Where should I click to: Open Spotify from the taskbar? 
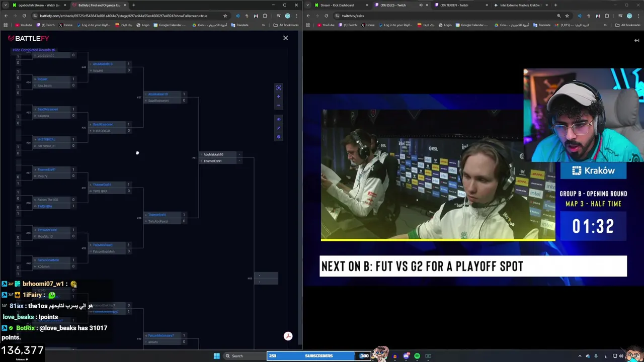(417, 356)
